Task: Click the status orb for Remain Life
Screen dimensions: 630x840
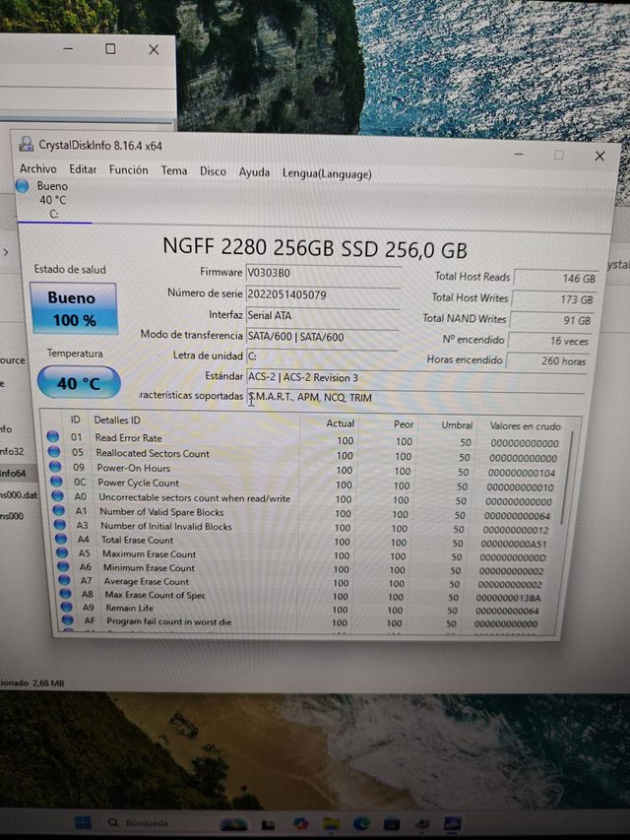Action: point(66,607)
